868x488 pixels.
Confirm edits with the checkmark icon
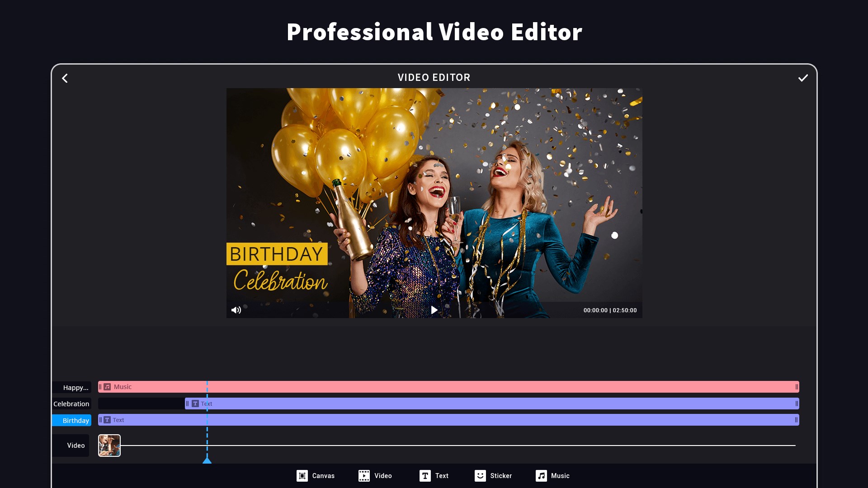click(802, 78)
